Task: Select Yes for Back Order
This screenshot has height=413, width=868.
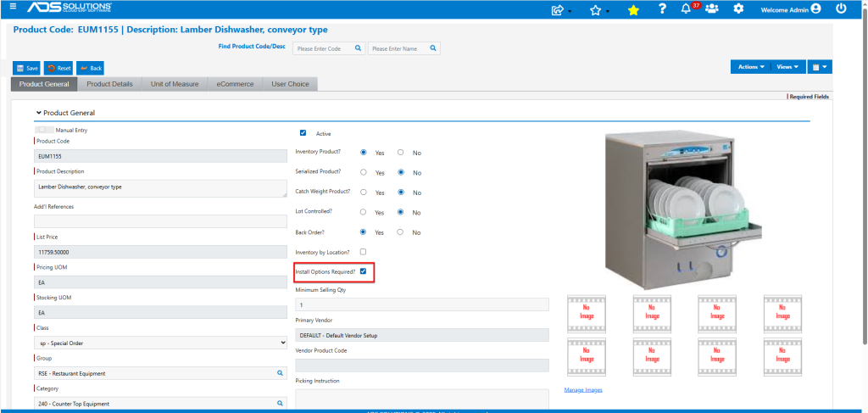Action: pyautogui.click(x=363, y=232)
